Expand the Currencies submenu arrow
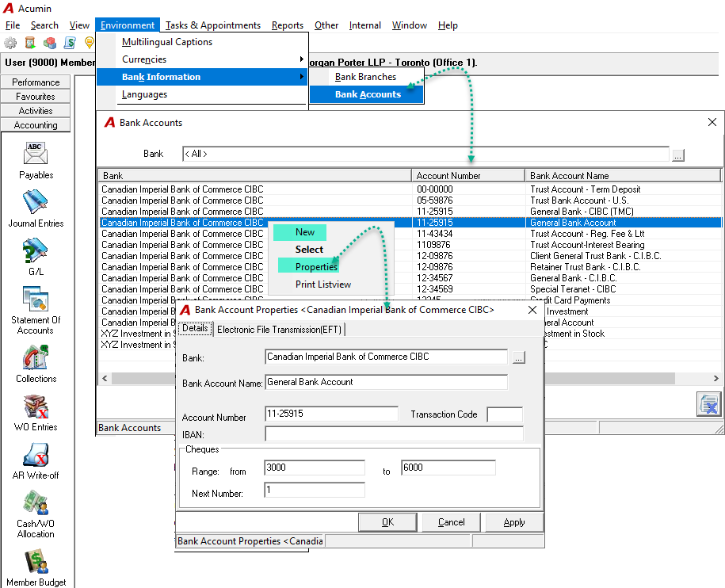725x588 pixels. click(x=301, y=59)
